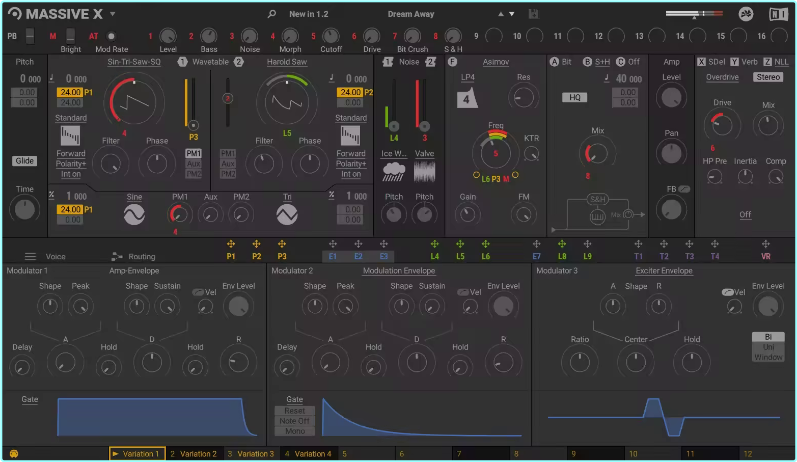Click oscillator 1 Standard mode thumbnail icon

pos(70,136)
